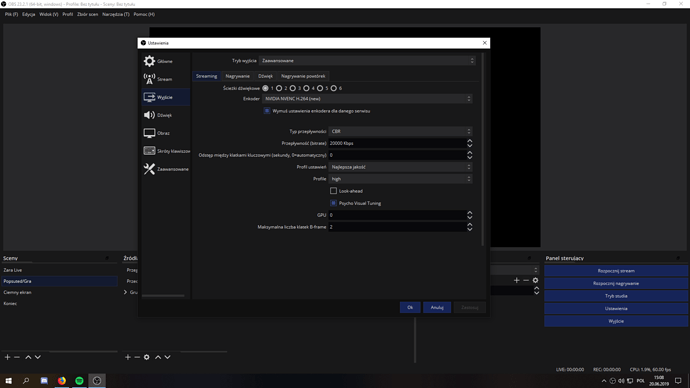This screenshot has height=388, width=690.
Task: Switch to the Nagrywanie tab
Action: (x=238, y=76)
